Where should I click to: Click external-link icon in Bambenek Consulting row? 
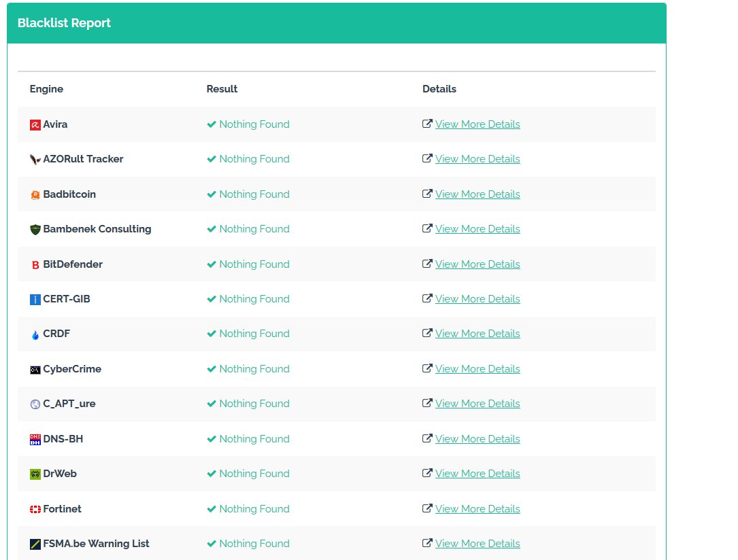(427, 228)
